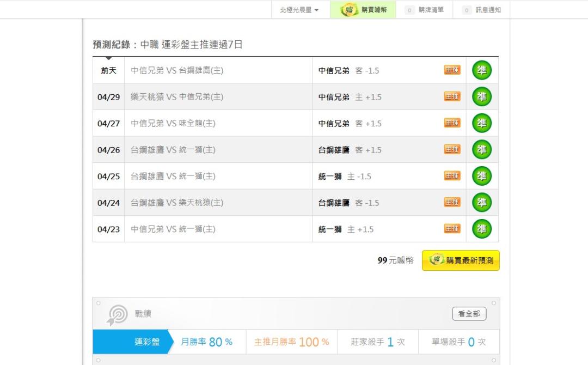This screenshot has width=588, height=365.
Task: Click the 準 badge in the 04/24 row
Action: 482,203
